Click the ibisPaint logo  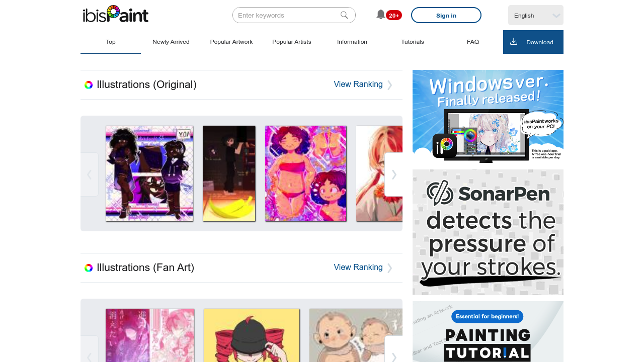[x=116, y=15]
